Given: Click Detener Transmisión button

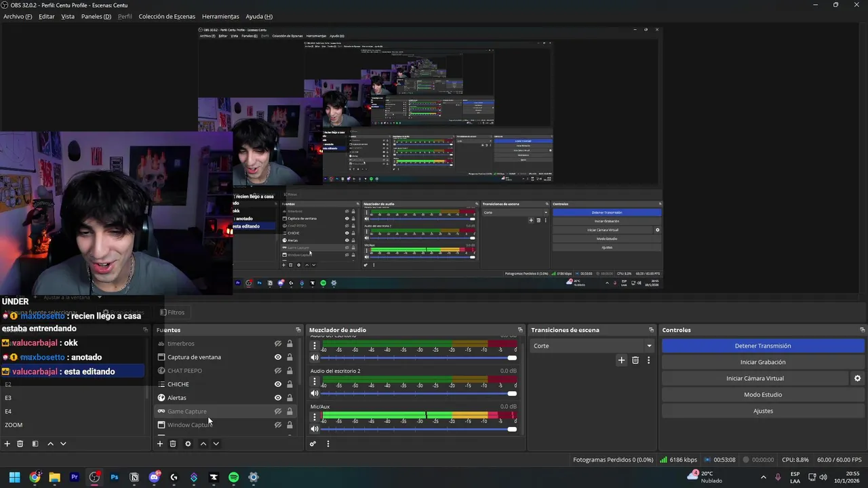Looking at the screenshot, I should coord(763,346).
